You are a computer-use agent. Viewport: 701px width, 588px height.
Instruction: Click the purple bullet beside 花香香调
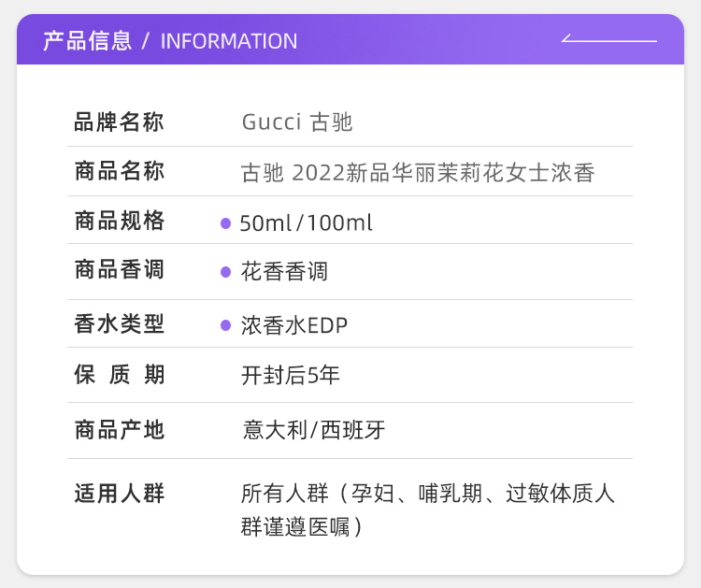226,272
